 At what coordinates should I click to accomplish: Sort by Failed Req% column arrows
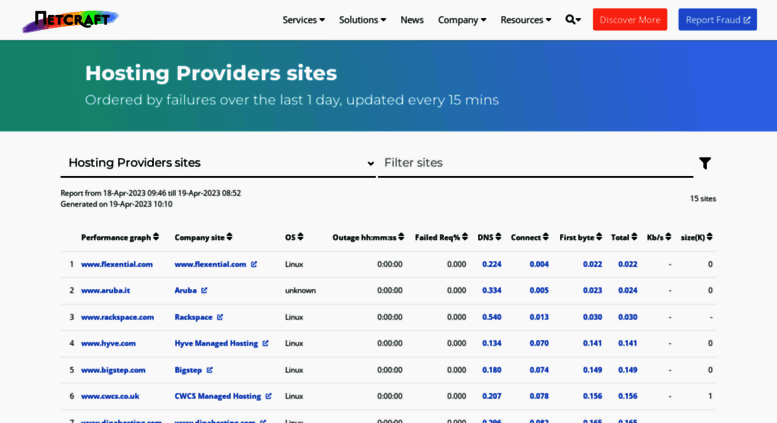pos(465,237)
